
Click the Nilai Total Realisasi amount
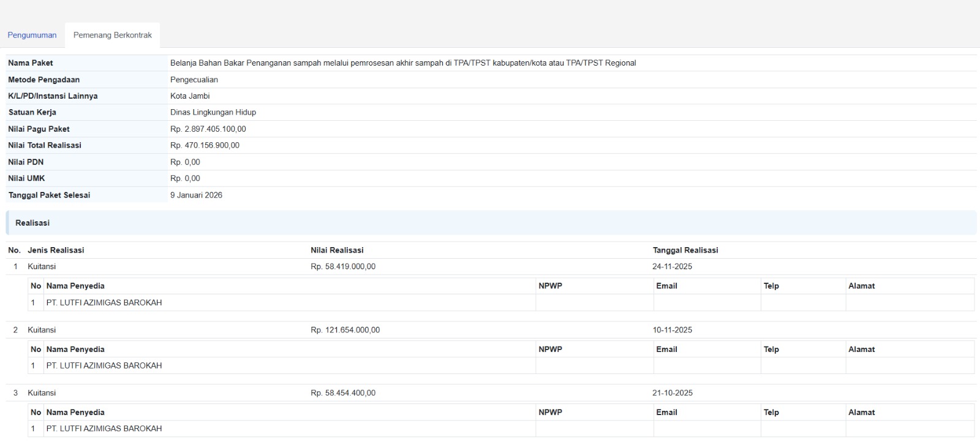click(x=205, y=146)
